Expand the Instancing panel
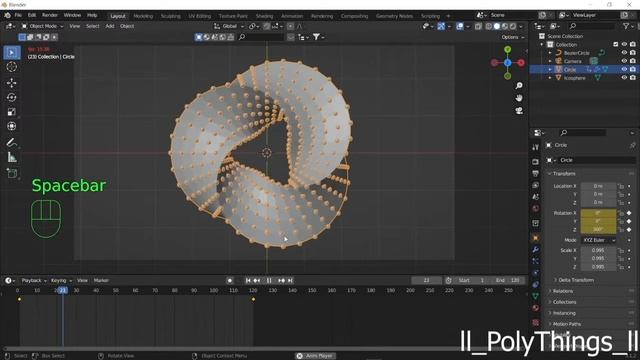This screenshot has width=640, height=360. point(564,313)
